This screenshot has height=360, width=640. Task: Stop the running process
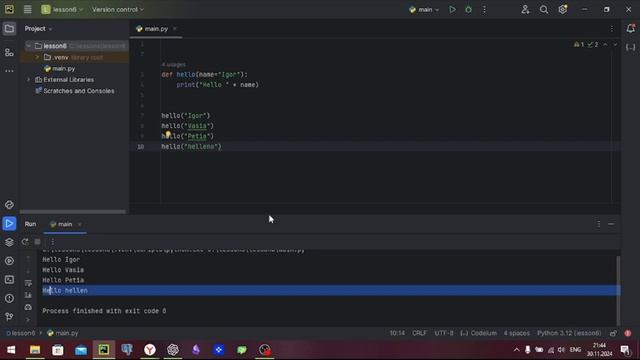[38, 242]
